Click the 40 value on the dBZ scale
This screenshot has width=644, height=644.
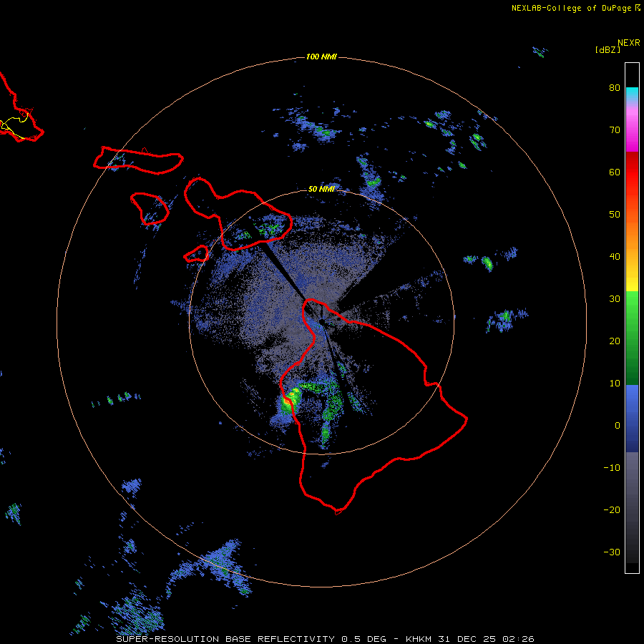[x=615, y=257]
